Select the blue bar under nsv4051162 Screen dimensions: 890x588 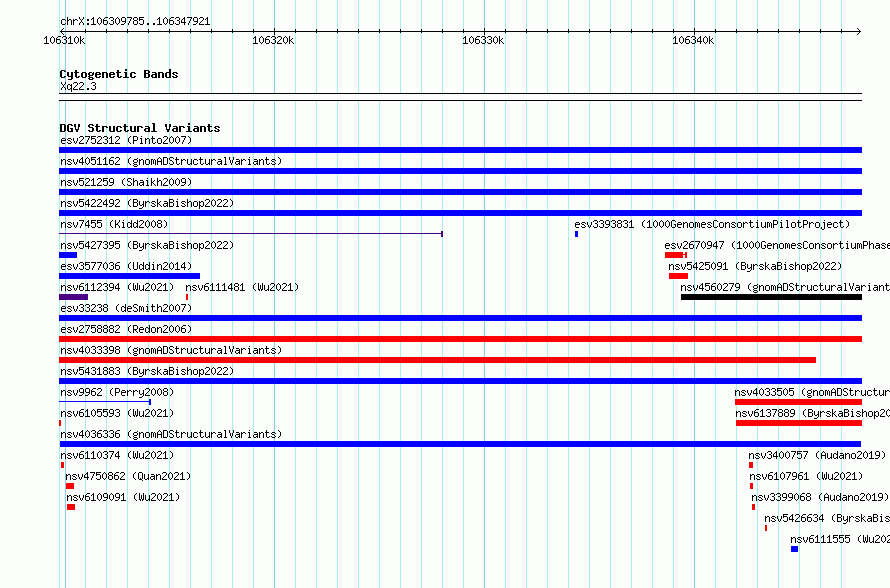coord(460,171)
